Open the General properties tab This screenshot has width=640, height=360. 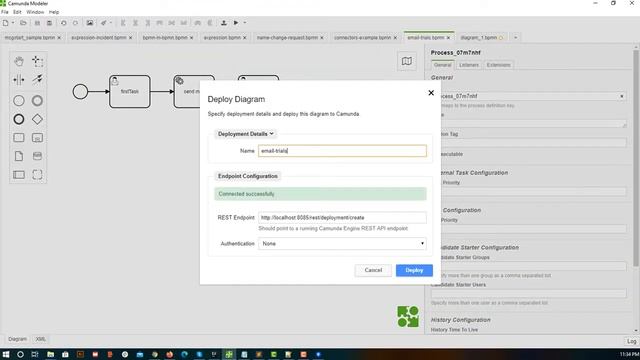tap(442, 65)
